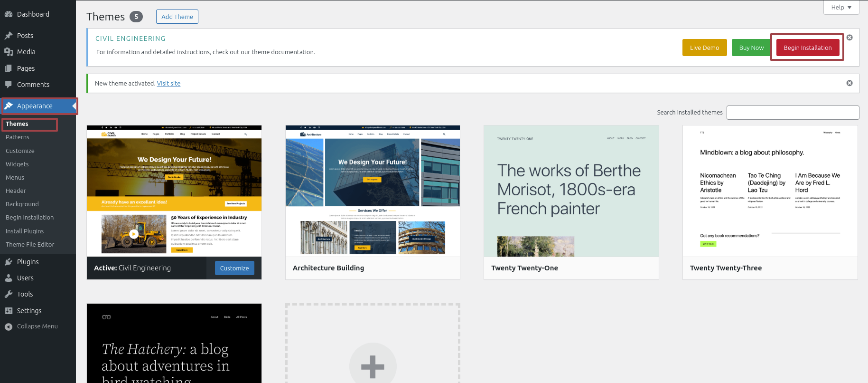The width and height of the screenshot is (868, 383).
Task: Open the Settings menu label
Action: point(29,311)
